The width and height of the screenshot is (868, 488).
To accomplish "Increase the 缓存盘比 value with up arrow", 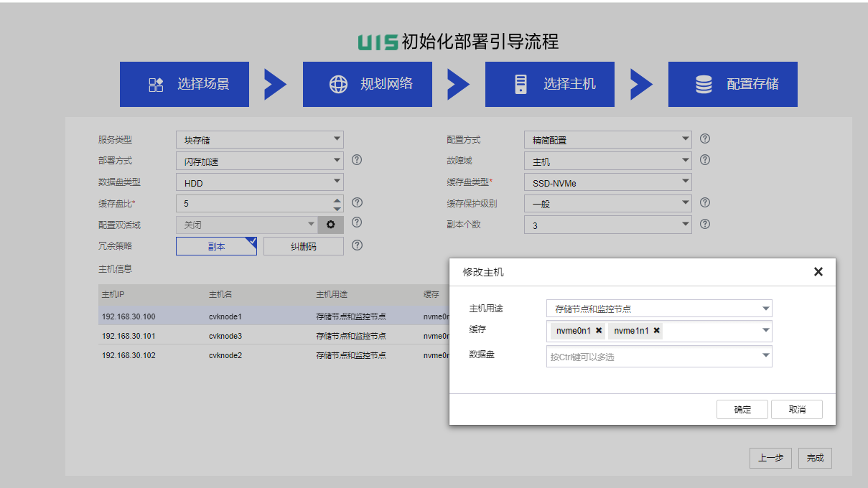I will (337, 200).
